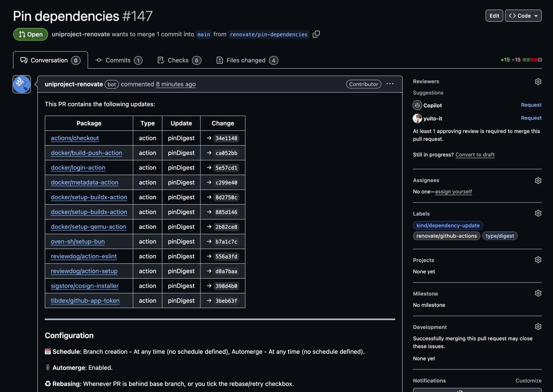This screenshot has width=553, height=392.
Task: Open the docker/setup-qemu-action package link
Action: coord(88,227)
